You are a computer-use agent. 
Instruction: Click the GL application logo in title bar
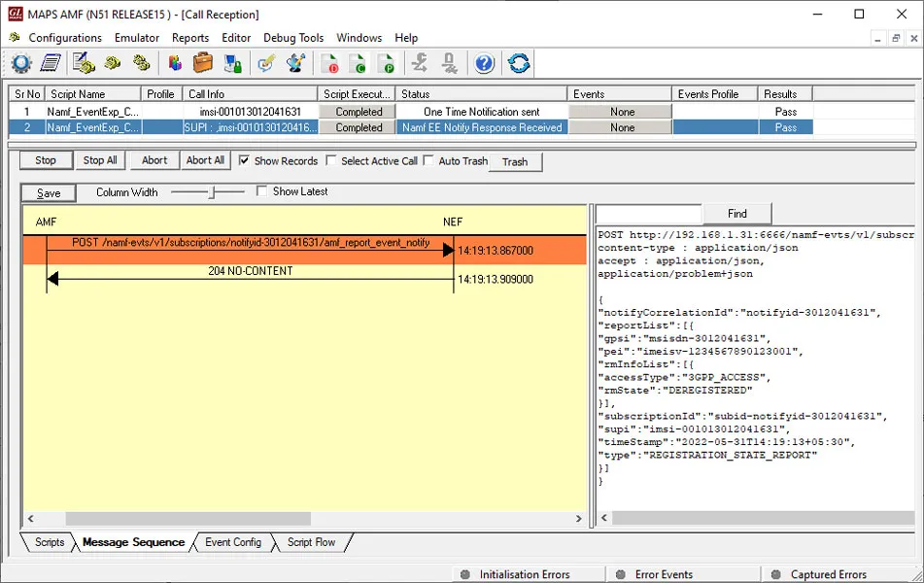[15, 14]
